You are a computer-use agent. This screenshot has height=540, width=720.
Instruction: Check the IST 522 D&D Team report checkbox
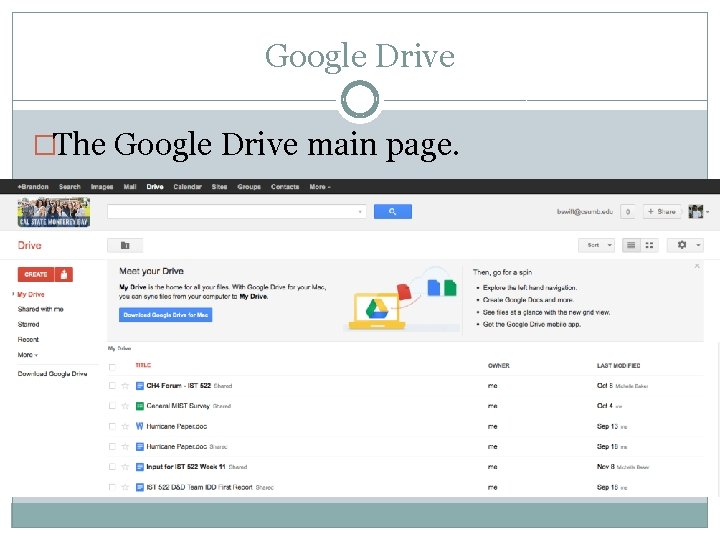112,487
